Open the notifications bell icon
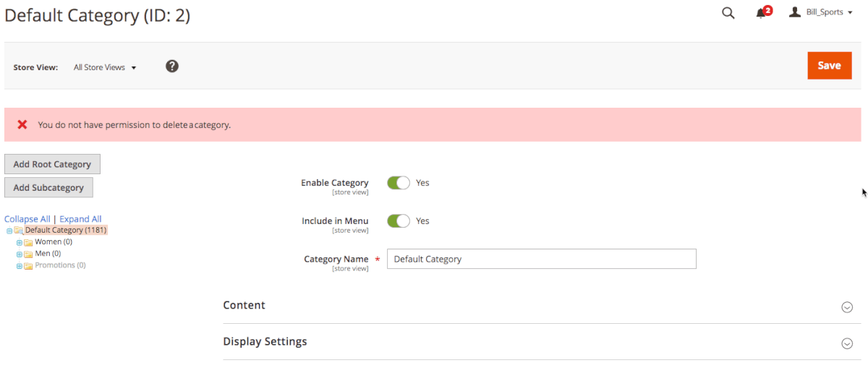Screen dimensions: 868x373 tap(761, 13)
